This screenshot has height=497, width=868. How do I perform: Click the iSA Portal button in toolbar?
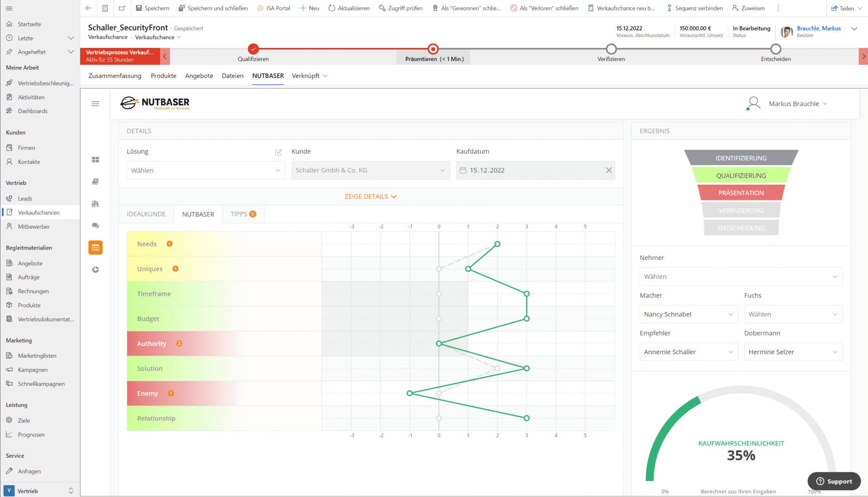click(x=275, y=8)
